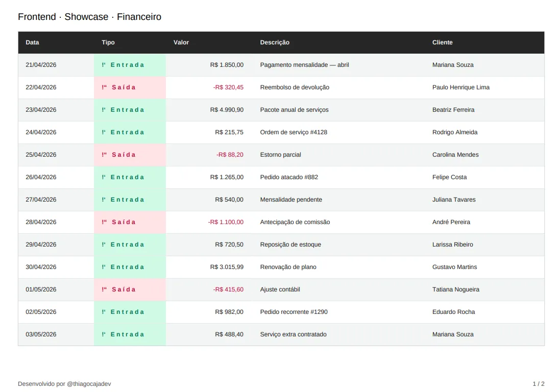This screenshot has height=392, width=557.
Task: Click the Saída icon in the 01/05/2026 row
Action: pos(105,289)
